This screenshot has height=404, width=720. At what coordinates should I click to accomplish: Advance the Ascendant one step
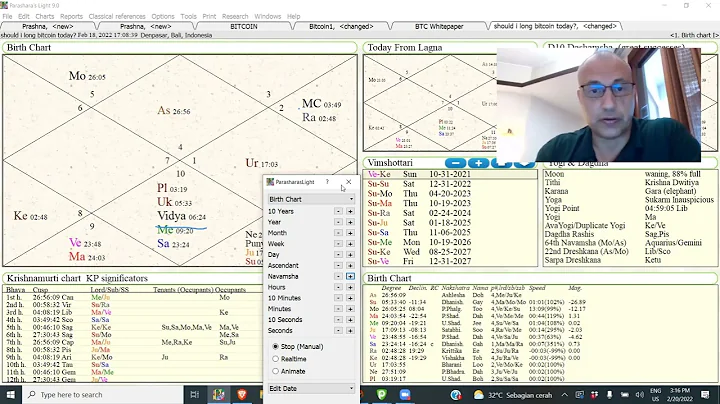[350, 265]
